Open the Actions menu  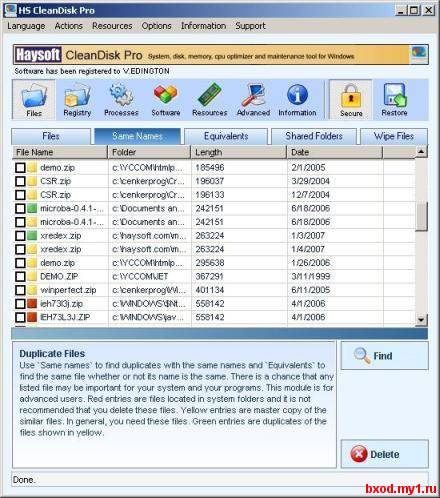(x=68, y=26)
